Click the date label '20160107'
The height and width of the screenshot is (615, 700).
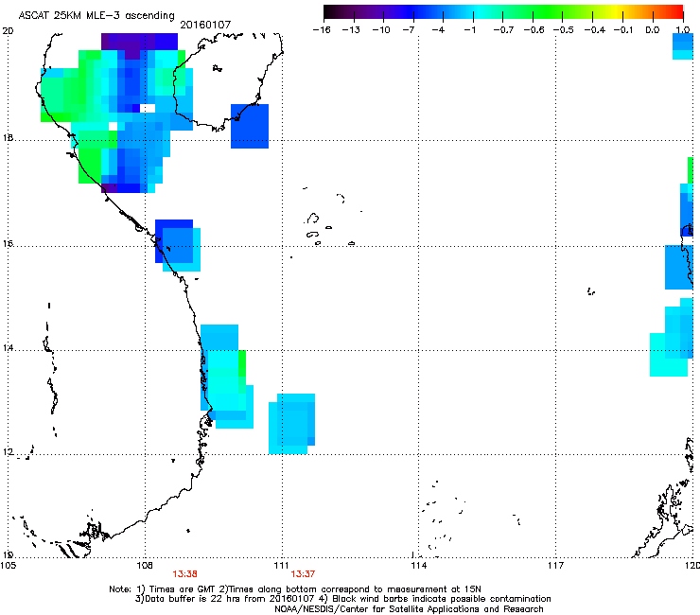coord(205,25)
